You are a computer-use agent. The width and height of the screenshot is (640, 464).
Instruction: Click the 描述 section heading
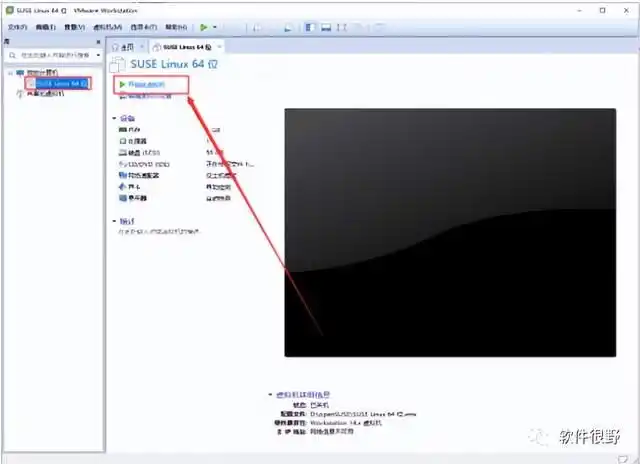[x=127, y=221]
